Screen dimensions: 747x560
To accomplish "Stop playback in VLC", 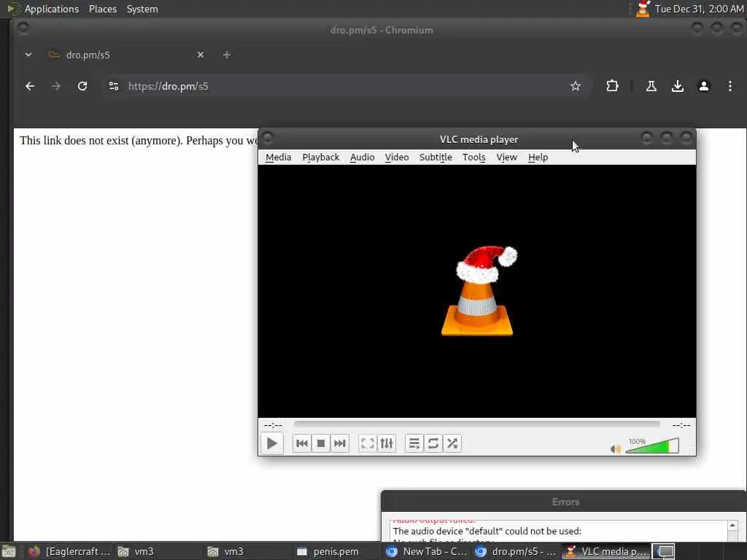I will 321,443.
